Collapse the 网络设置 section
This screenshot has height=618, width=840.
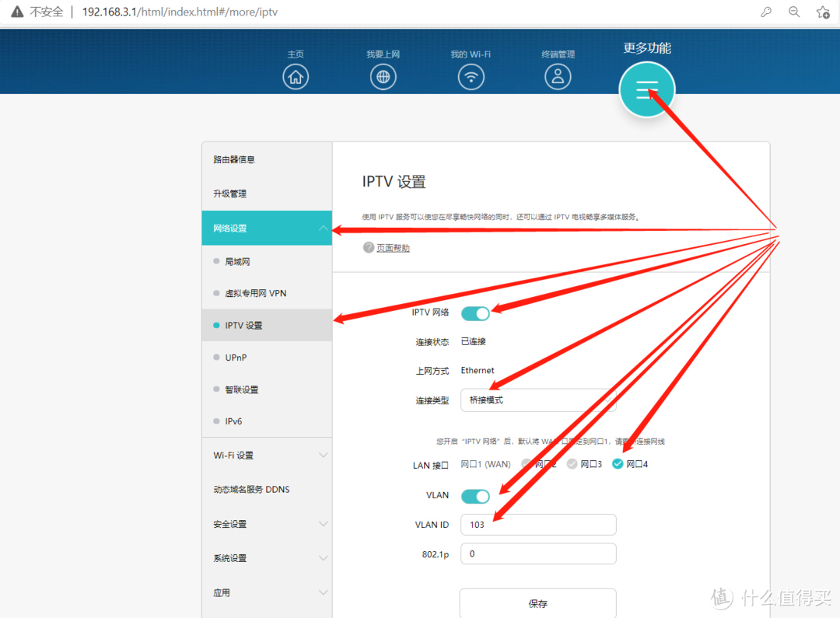267,228
